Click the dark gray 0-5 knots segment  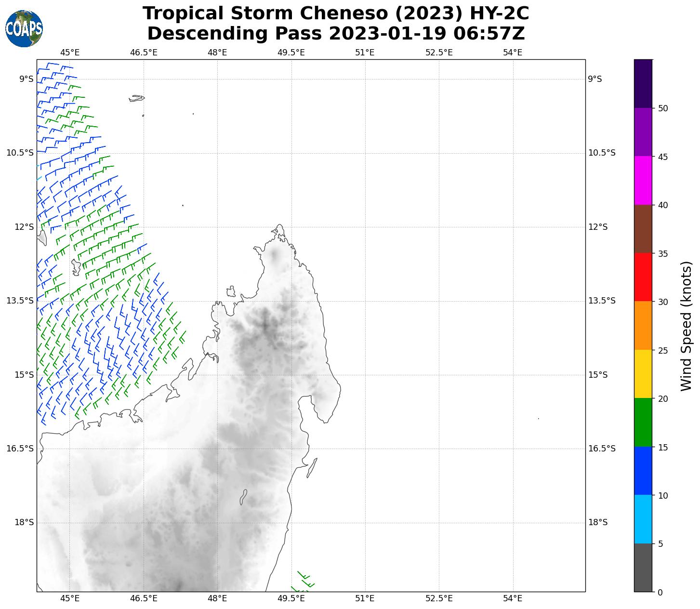643,567
